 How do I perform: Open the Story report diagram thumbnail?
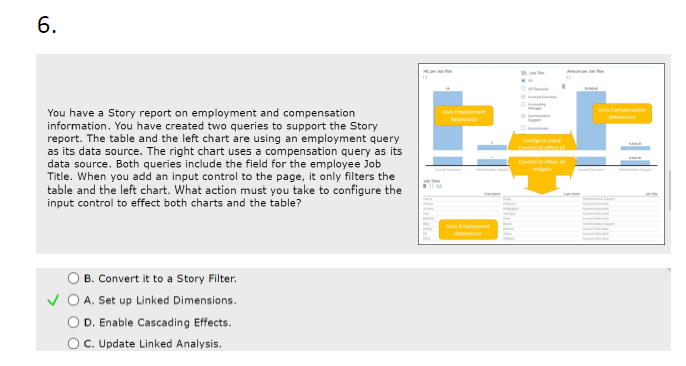point(541,154)
